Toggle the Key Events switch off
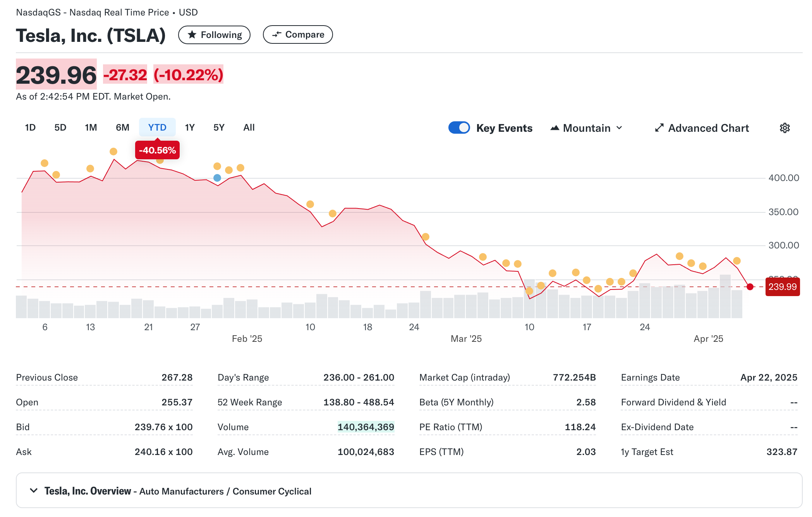The height and width of the screenshot is (517, 812). [459, 128]
